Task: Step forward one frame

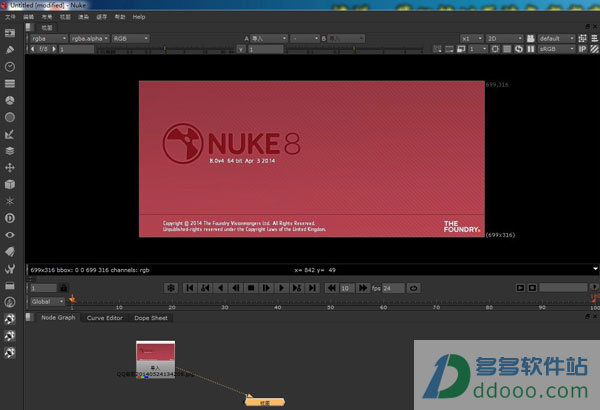Action: tap(266, 288)
